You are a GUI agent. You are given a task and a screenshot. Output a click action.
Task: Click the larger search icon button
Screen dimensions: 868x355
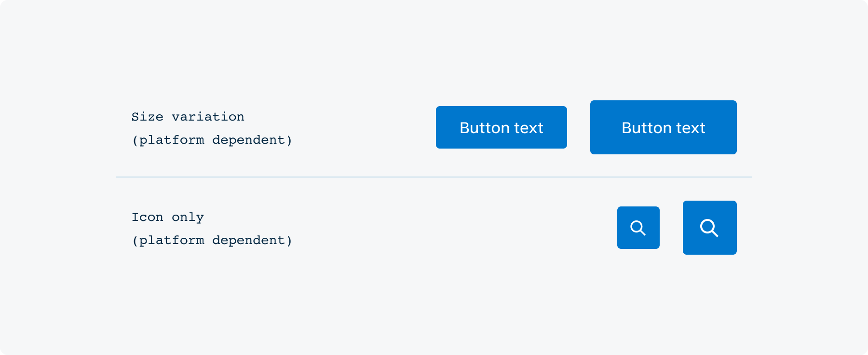(709, 228)
